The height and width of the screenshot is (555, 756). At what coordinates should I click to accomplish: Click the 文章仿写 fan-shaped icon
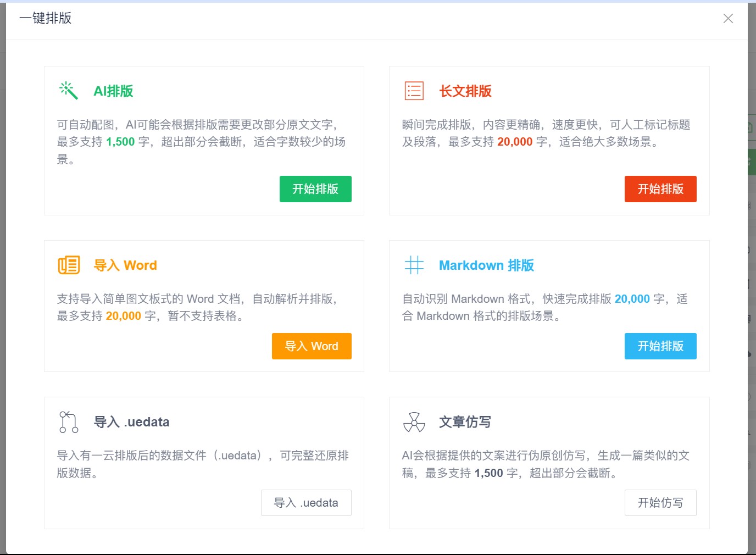[x=414, y=421]
